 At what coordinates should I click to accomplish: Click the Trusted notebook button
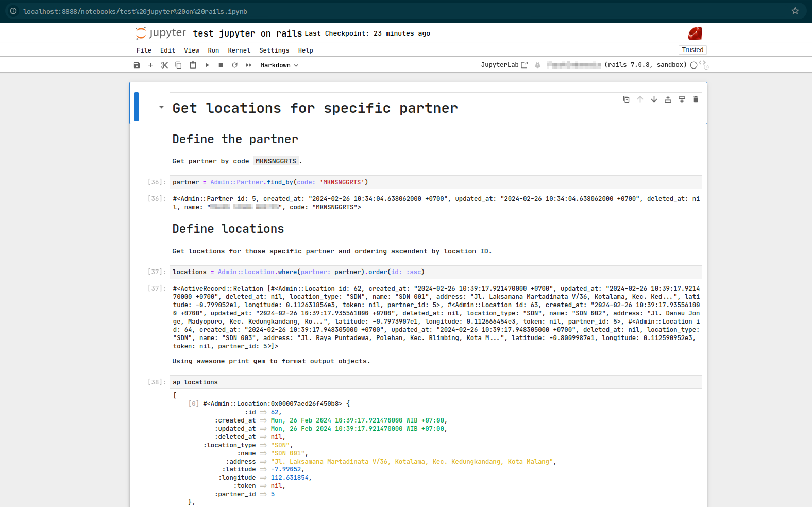point(692,50)
